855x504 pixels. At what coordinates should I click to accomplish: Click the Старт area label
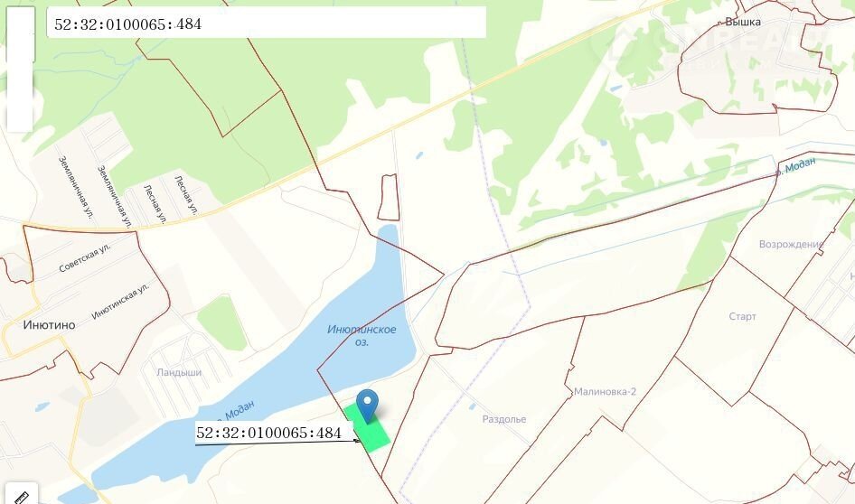pyautogui.click(x=742, y=316)
